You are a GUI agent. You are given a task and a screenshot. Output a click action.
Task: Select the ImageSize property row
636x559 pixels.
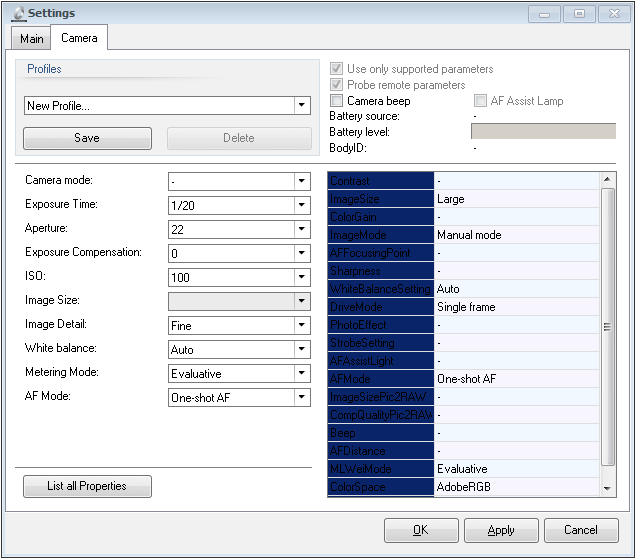(x=463, y=199)
